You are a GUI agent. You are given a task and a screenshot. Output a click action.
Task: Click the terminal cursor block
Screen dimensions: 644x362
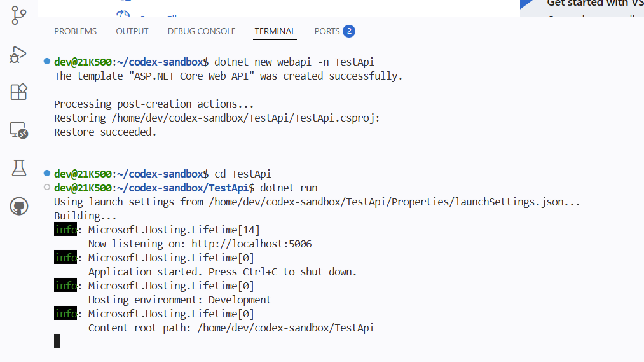[x=57, y=341]
